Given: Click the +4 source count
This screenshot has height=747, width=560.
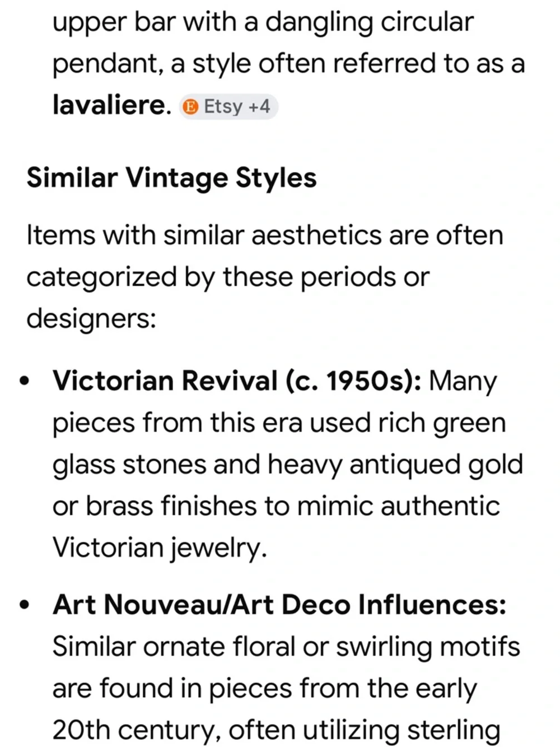Looking at the screenshot, I should click(x=259, y=106).
